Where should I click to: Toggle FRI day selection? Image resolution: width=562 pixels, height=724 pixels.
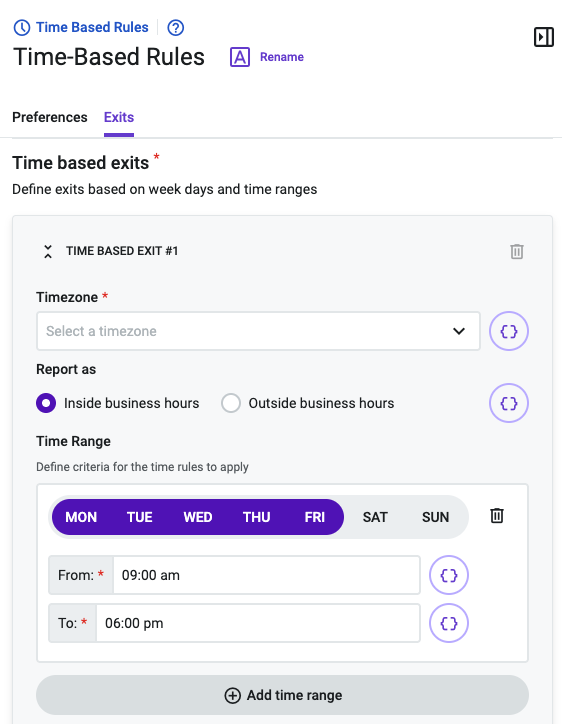pyautogui.click(x=314, y=517)
